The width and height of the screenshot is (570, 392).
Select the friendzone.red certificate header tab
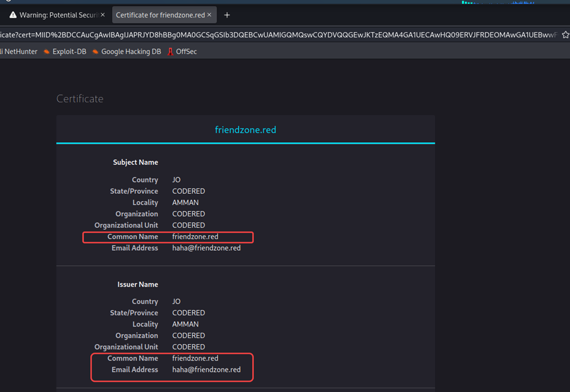(246, 130)
